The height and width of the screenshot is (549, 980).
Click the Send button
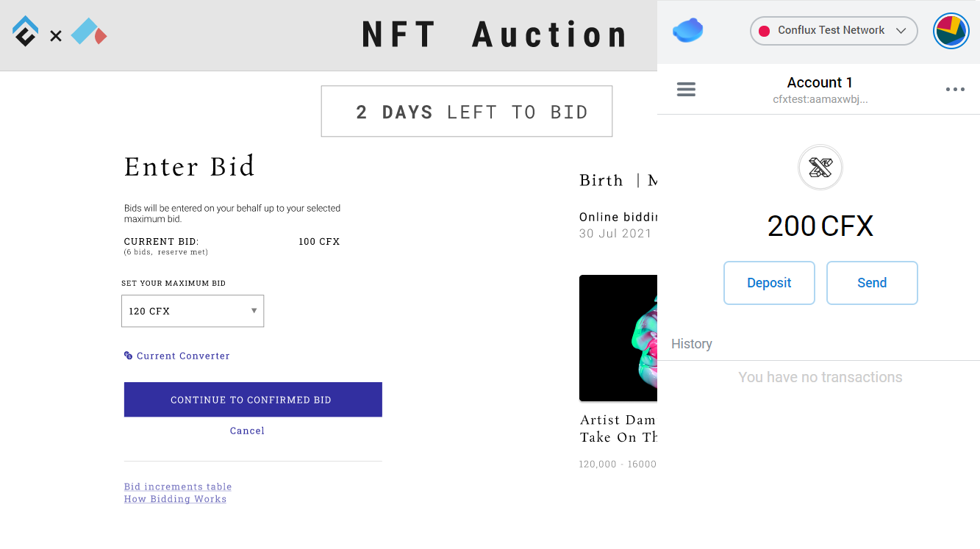(x=872, y=283)
